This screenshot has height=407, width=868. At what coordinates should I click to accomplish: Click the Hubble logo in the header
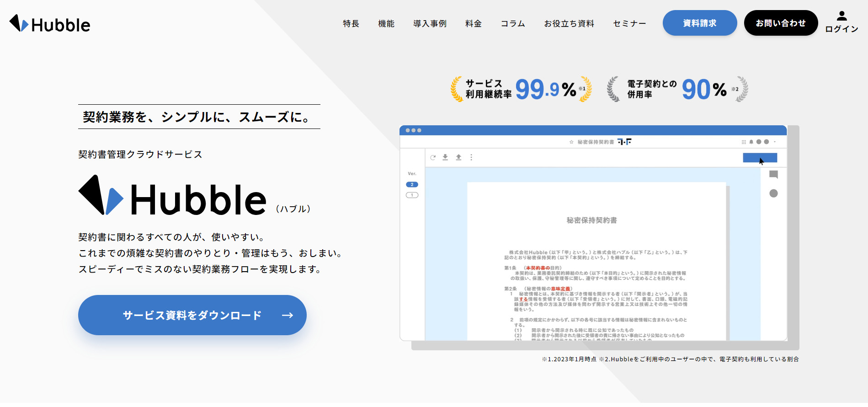(50, 24)
